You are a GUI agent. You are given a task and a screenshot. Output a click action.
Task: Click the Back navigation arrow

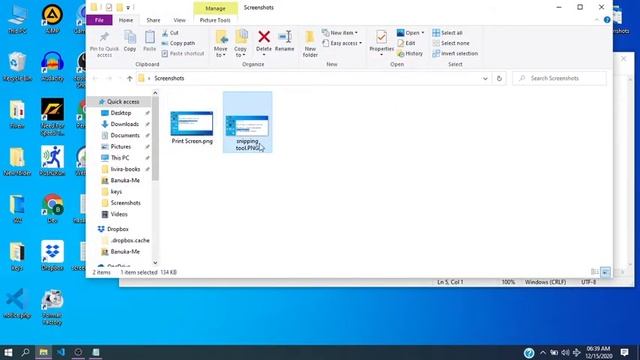95,78
